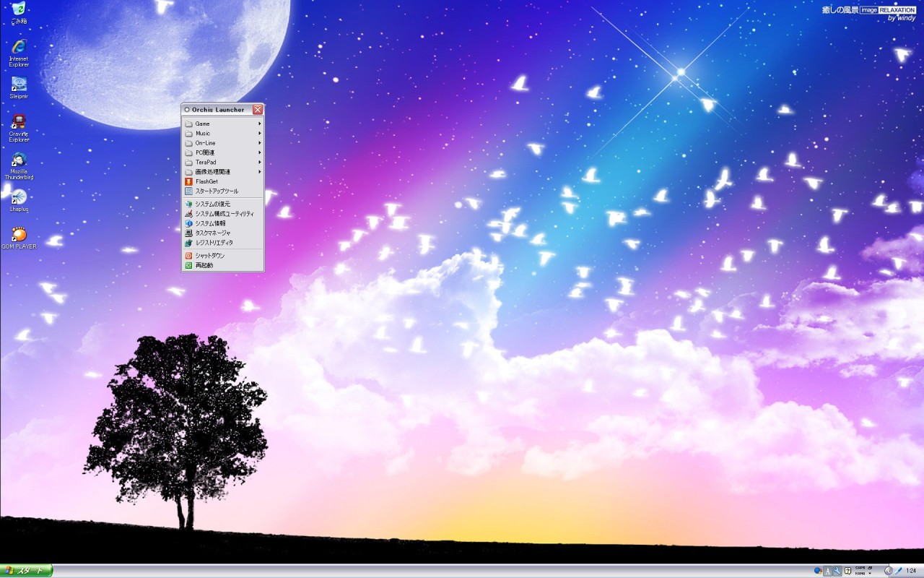Open the language bar options dropdown arrow
Screen dimensions: 924x578
871,574
